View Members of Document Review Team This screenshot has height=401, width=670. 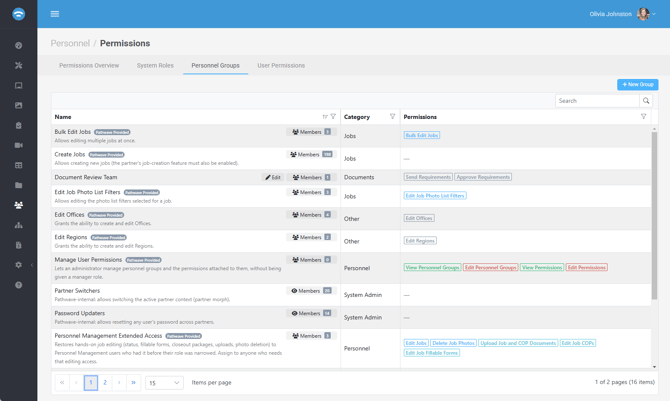click(x=311, y=177)
